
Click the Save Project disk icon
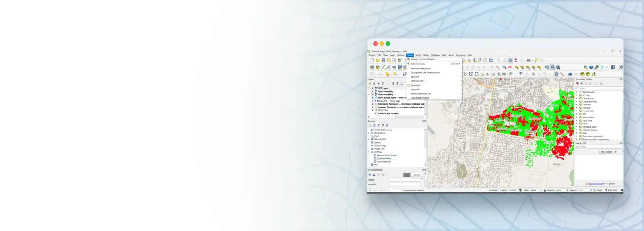pyautogui.click(x=383, y=60)
